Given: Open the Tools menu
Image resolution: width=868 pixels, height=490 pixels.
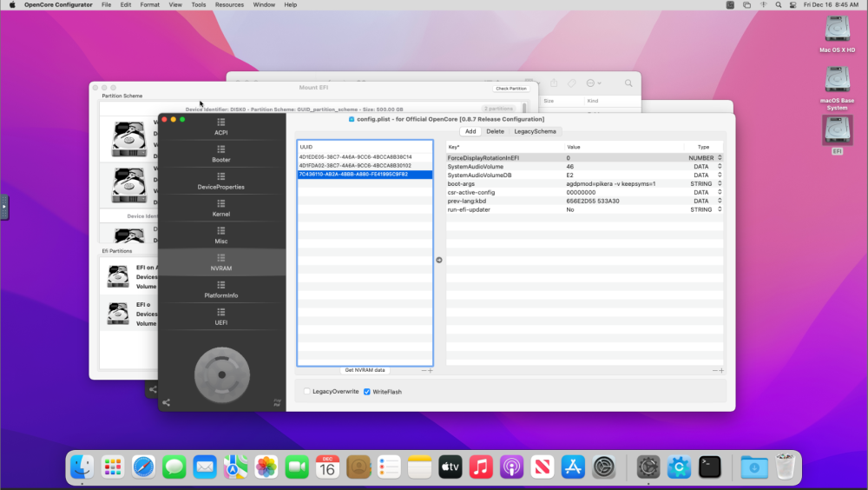Looking at the screenshot, I should 198,4.
